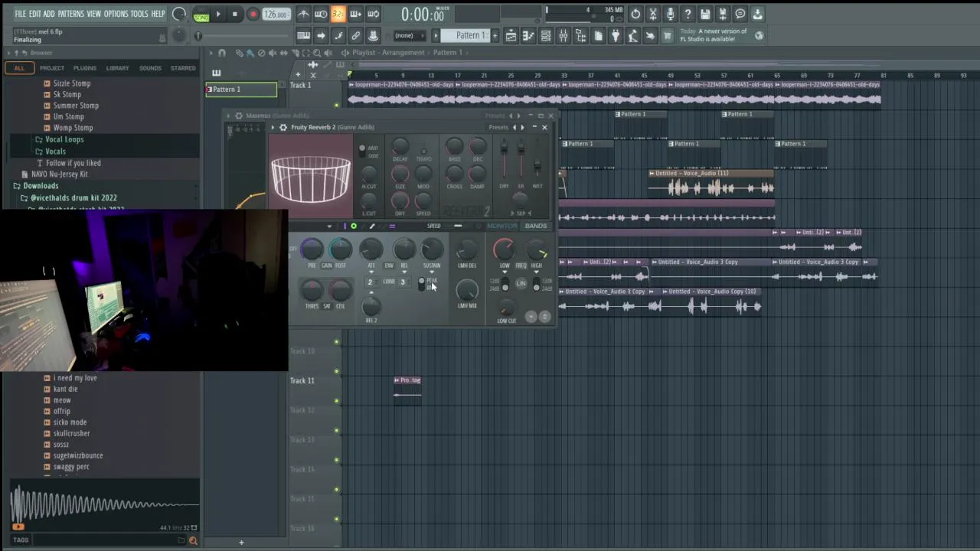
Task: Open the OPTIONS menu
Action: [116, 14]
